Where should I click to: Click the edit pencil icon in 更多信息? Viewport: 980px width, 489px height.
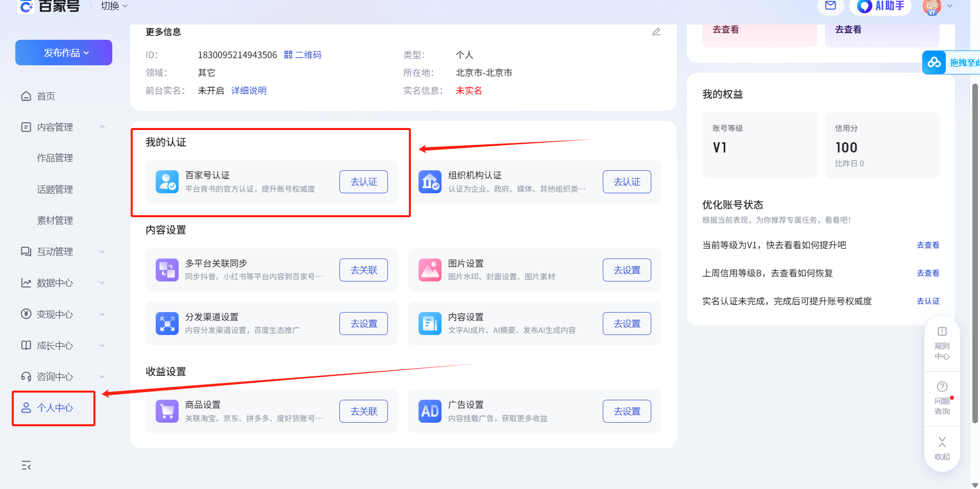656,32
